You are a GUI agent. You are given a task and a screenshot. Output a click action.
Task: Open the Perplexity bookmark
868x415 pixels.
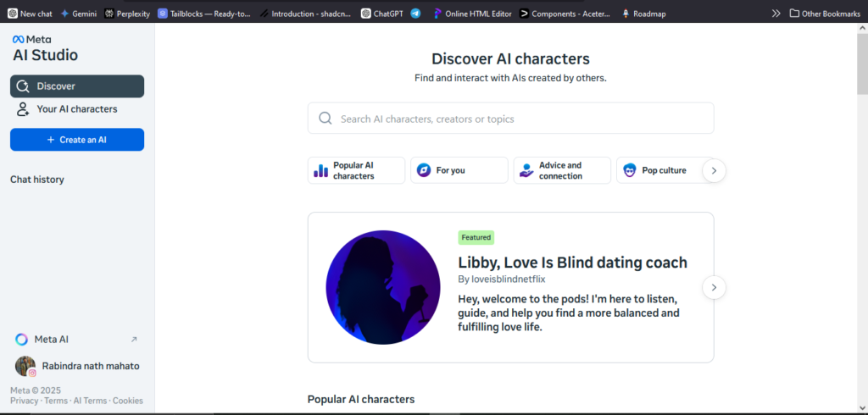tap(127, 14)
